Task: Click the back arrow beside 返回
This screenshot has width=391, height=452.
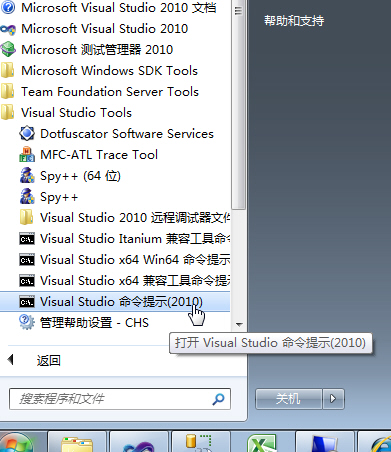Action: click(11, 359)
